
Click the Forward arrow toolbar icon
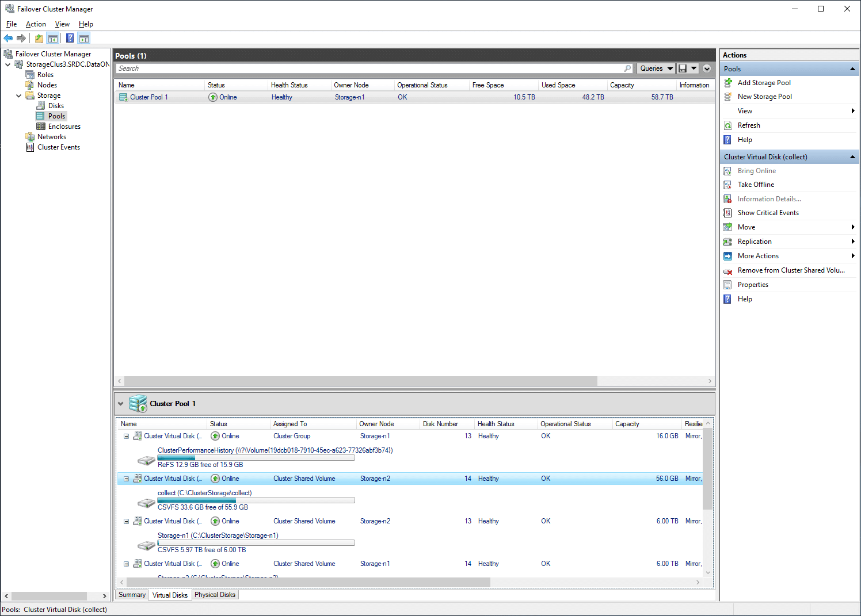click(21, 39)
